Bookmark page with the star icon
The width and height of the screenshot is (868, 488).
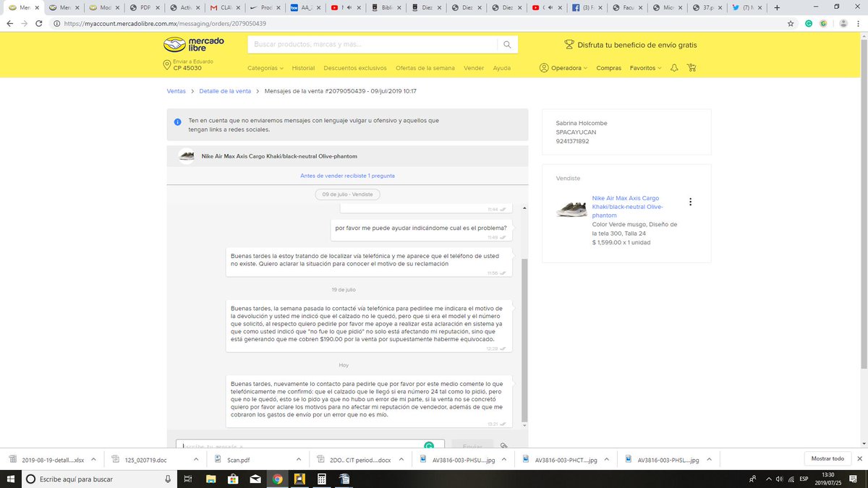(791, 23)
